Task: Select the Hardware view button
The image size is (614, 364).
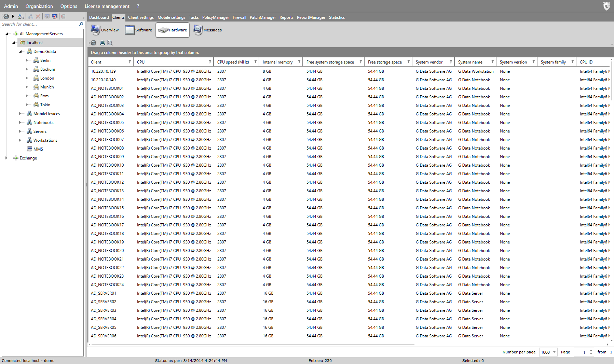Action: (x=173, y=30)
